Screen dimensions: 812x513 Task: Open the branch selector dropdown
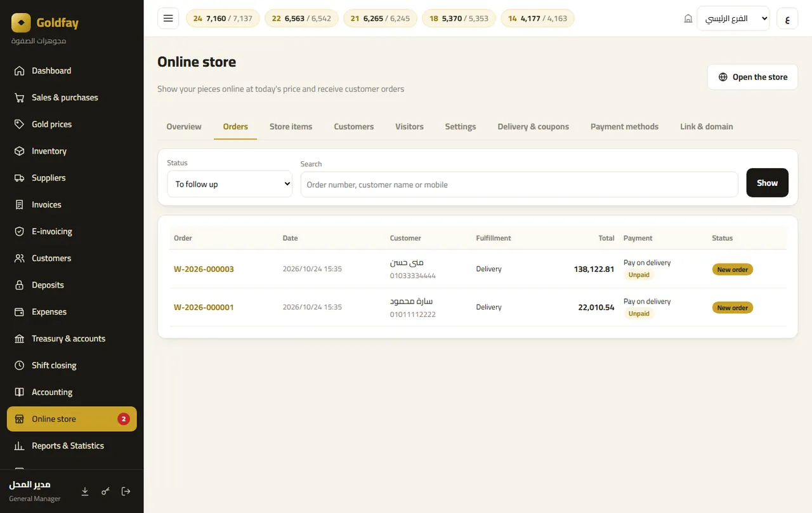(733, 18)
